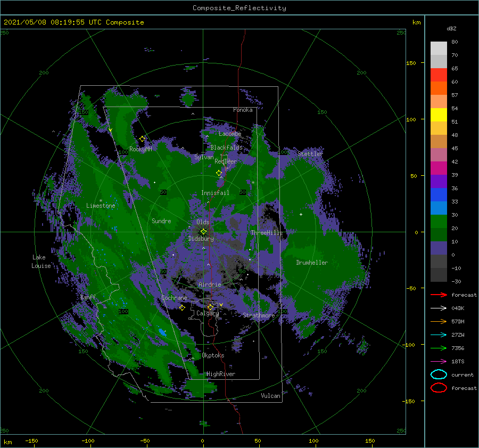Click the red 'forecast' ellipse legend icon

pyautogui.click(x=439, y=388)
